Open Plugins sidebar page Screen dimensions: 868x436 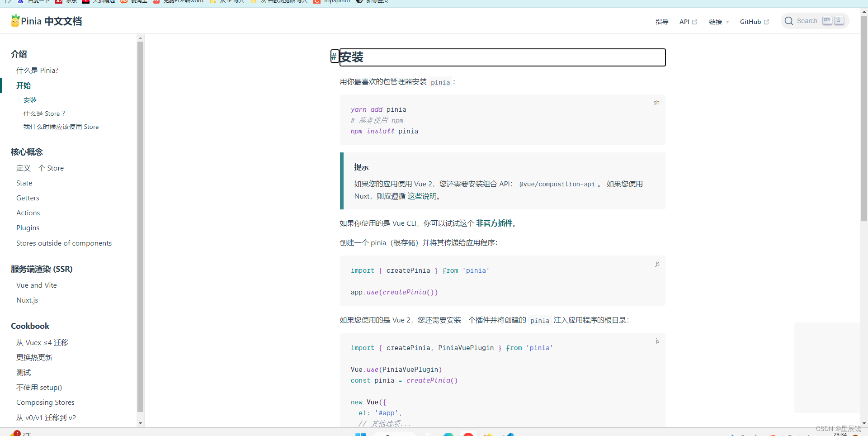(x=28, y=228)
